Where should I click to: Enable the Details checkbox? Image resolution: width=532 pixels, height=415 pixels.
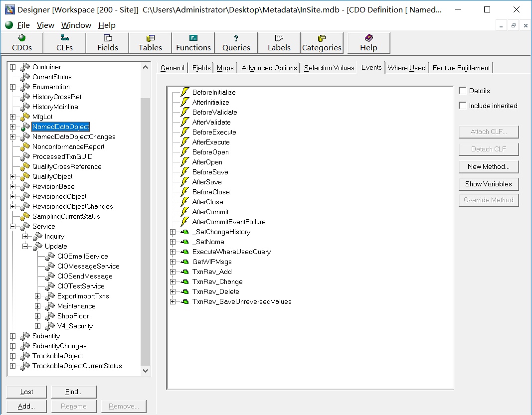pyautogui.click(x=463, y=91)
